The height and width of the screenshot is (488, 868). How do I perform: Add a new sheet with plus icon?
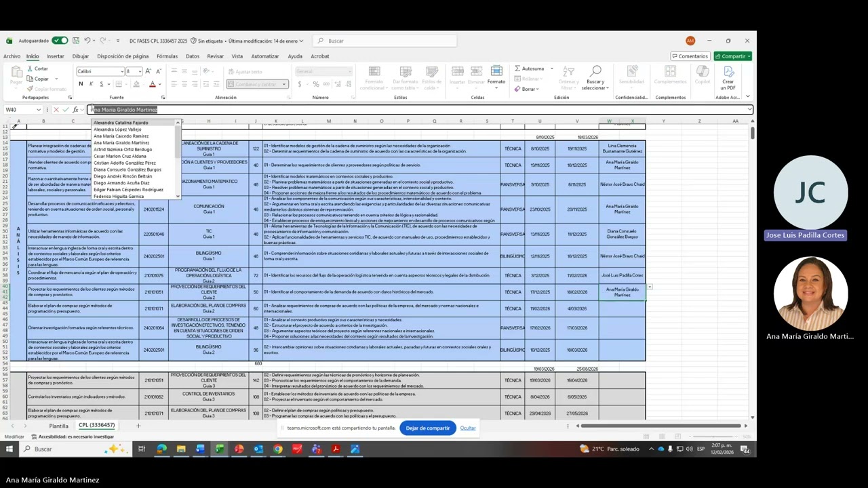coord(138,426)
